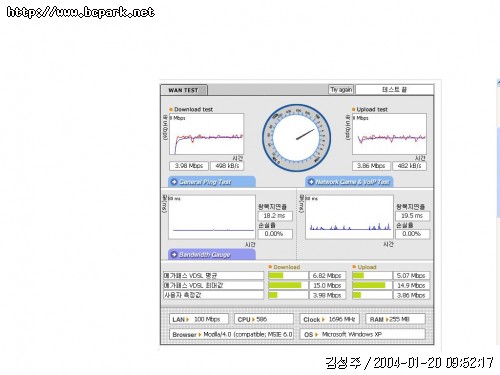This screenshot has height=375, width=500.
Task: Open the Network Game & VoIP Test section
Action: click(349, 182)
